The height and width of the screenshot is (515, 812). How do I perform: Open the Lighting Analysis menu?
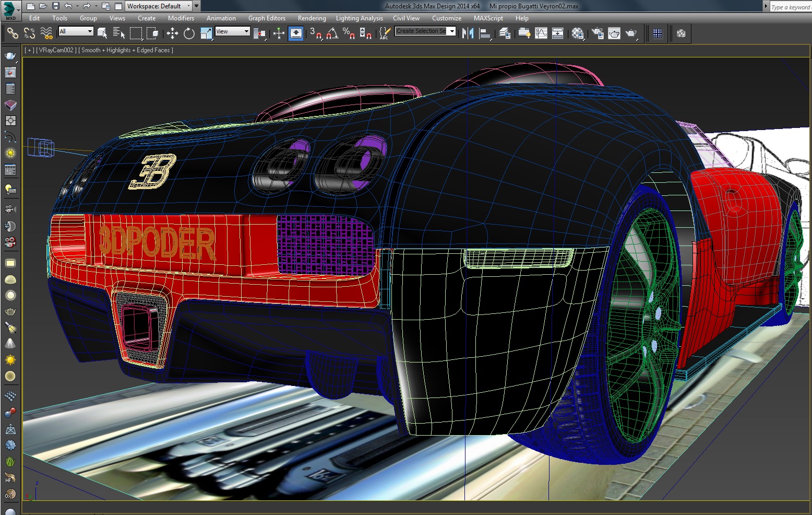click(360, 18)
